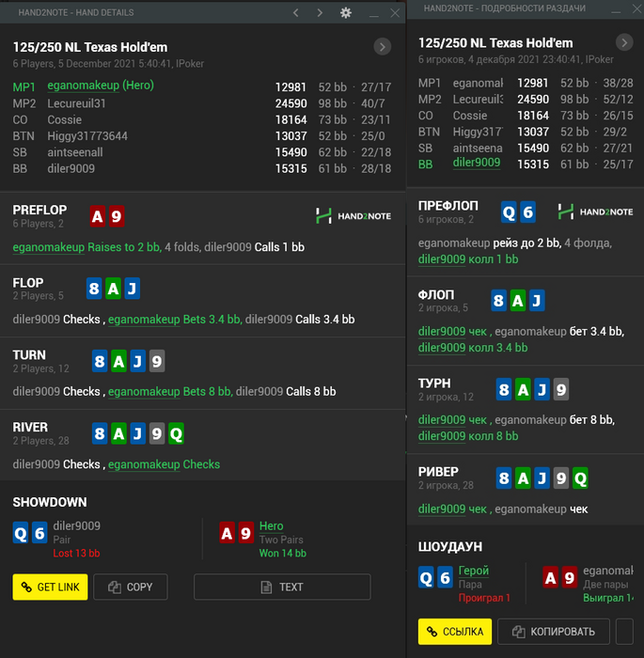644x658 pixels.
Task: Click diler9009 колл 8 bb link in ТУРН
Action: [468, 436]
